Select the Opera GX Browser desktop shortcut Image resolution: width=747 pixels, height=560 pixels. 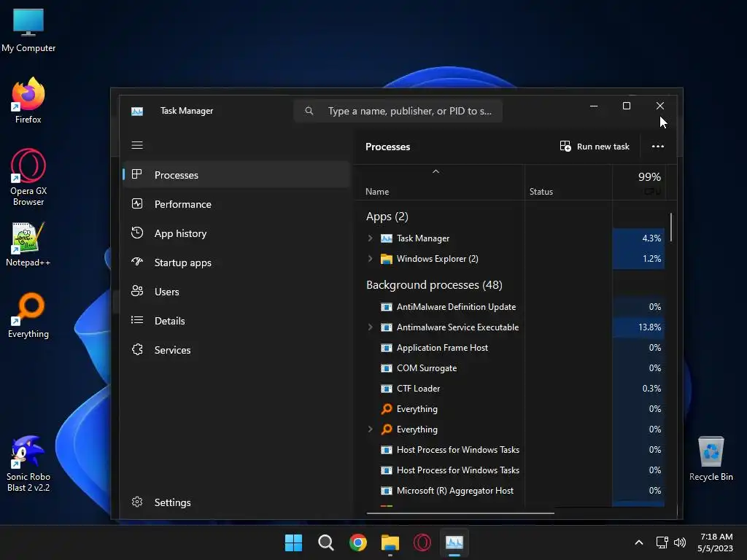coord(28,178)
